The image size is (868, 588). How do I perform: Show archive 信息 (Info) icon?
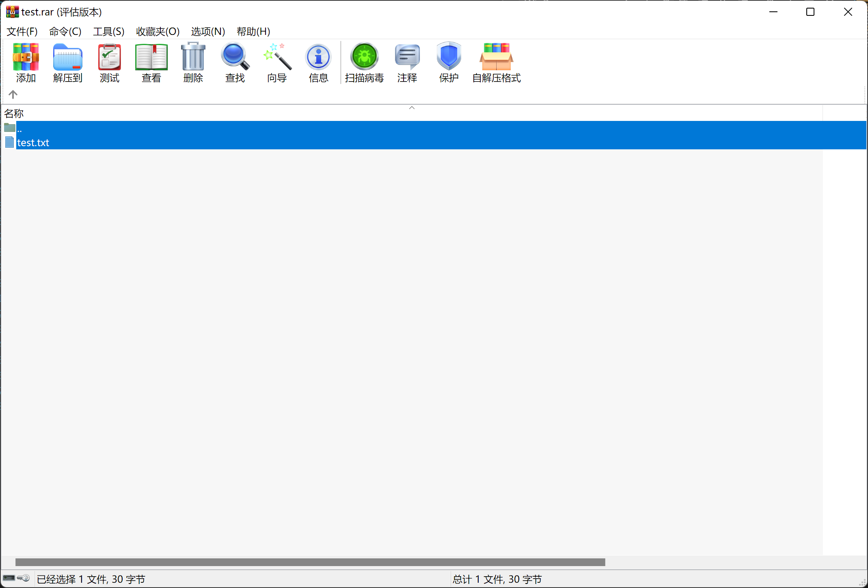point(319,62)
